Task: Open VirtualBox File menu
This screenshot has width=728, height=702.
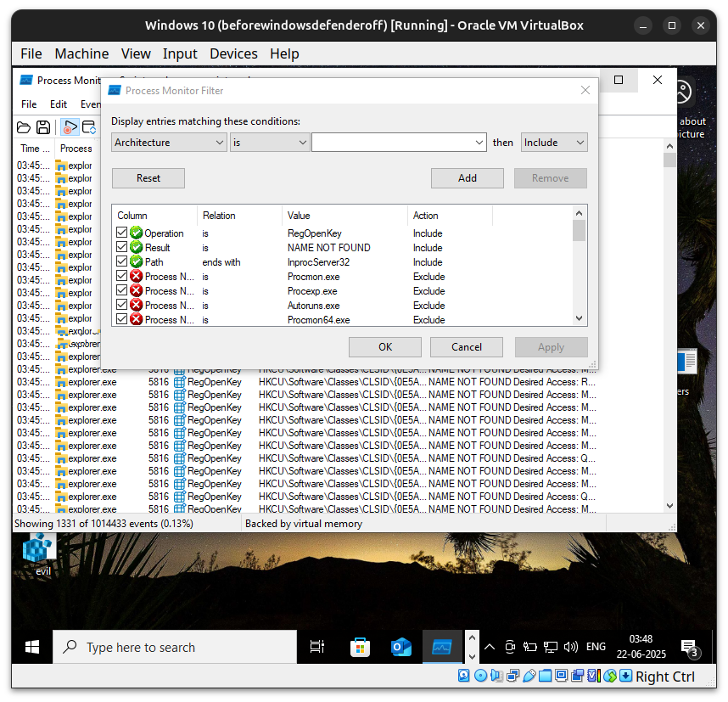Action: 31,53
